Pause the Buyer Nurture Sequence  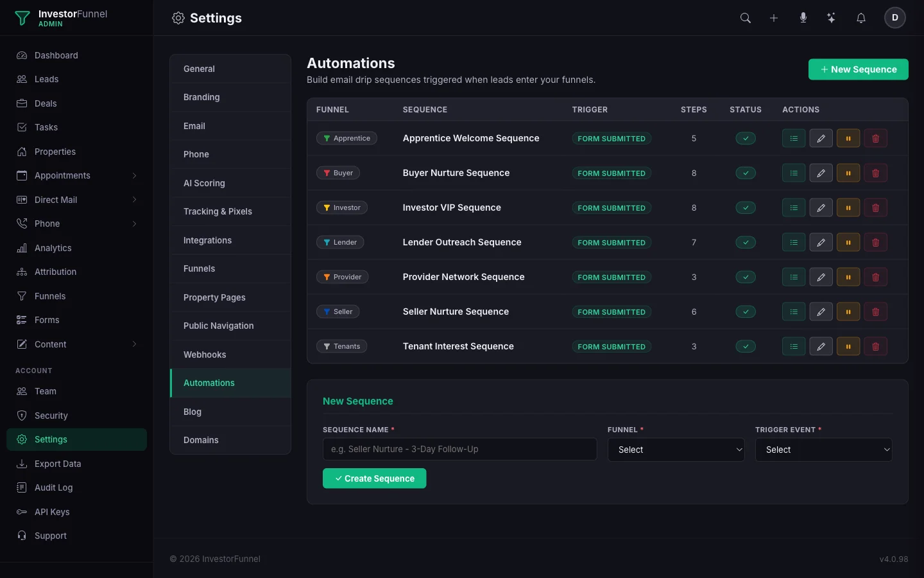click(848, 173)
